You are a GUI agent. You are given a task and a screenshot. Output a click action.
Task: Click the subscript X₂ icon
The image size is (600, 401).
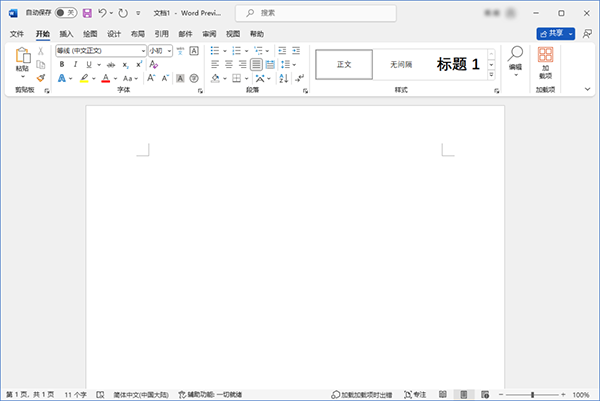[x=125, y=64]
